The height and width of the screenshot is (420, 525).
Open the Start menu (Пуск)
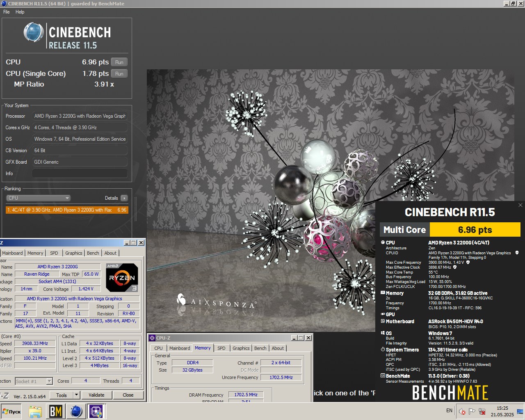point(11,411)
